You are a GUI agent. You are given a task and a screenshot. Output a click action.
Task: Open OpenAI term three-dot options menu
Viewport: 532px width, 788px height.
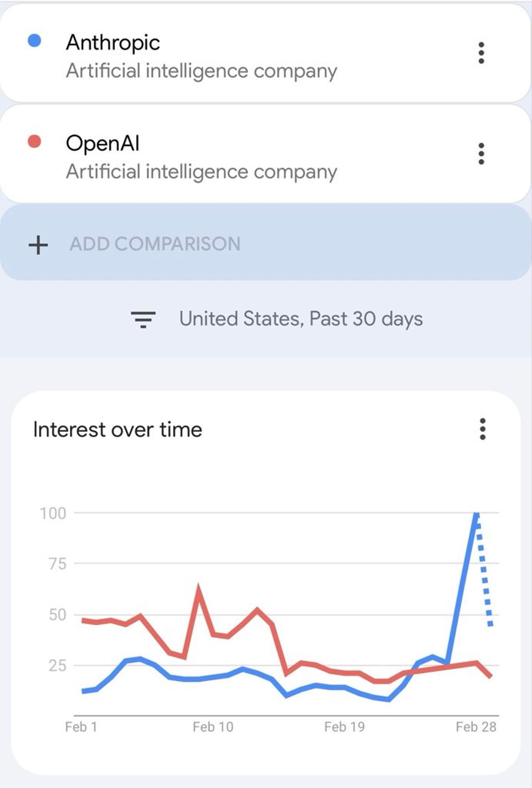pyautogui.click(x=481, y=154)
